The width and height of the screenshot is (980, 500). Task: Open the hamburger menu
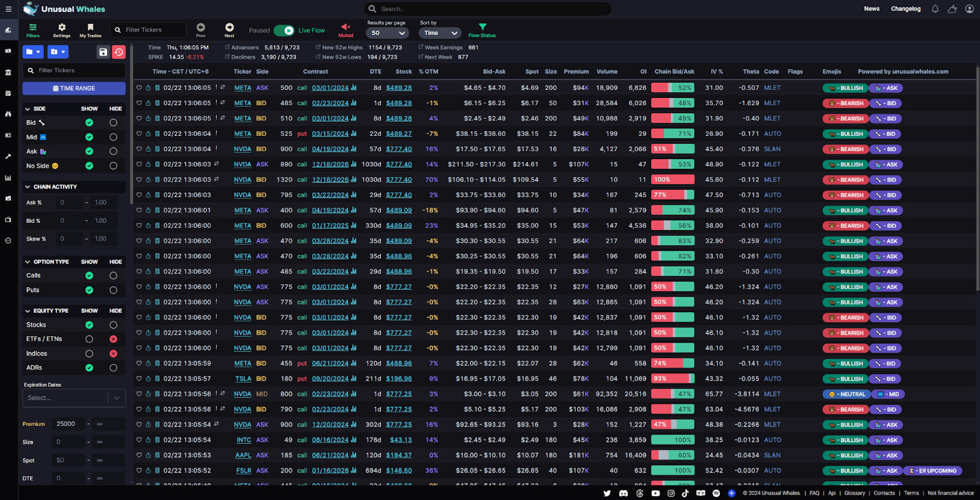coord(9,9)
